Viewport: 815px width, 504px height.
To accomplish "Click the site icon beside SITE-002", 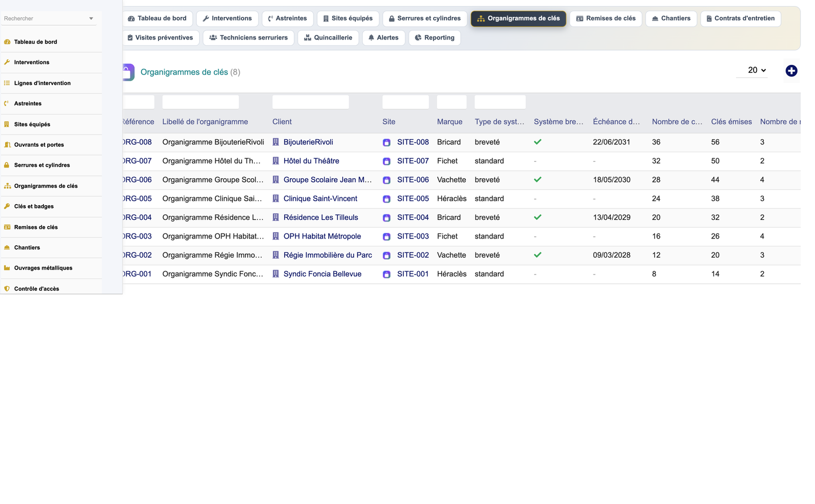I will 386,255.
